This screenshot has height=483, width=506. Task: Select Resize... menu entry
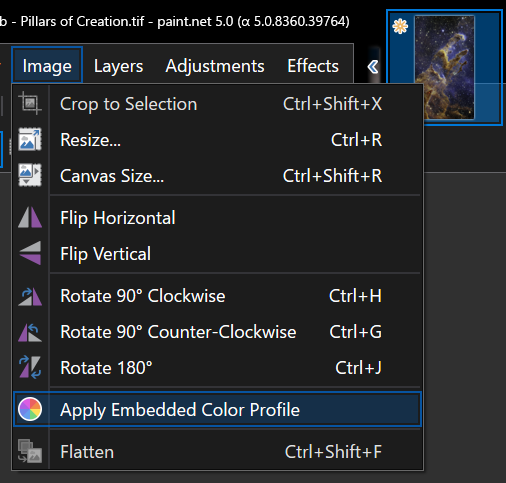[217, 139]
